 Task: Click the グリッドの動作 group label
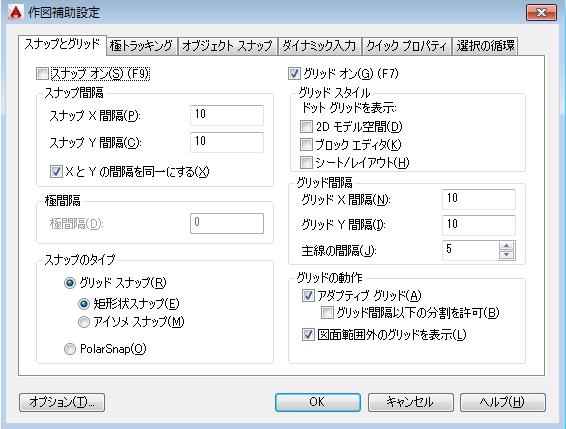pyautogui.click(x=330, y=278)
